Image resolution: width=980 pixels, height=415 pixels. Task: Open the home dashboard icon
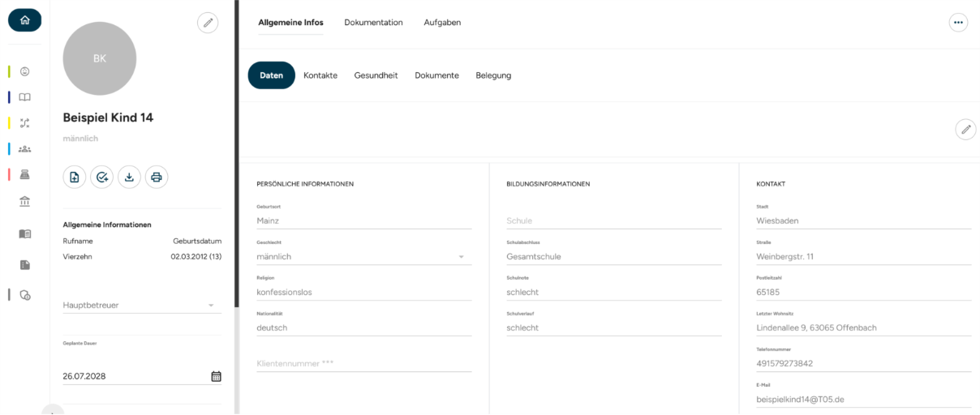[24, 19]
